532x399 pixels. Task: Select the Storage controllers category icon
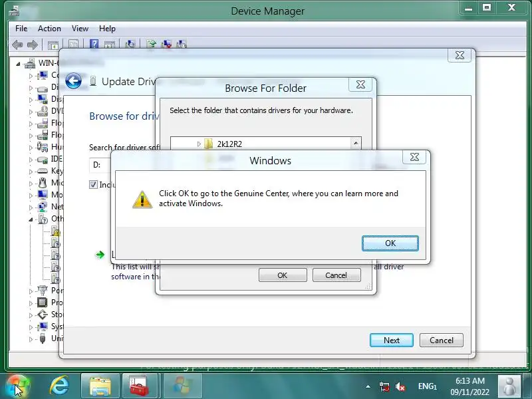43,315
